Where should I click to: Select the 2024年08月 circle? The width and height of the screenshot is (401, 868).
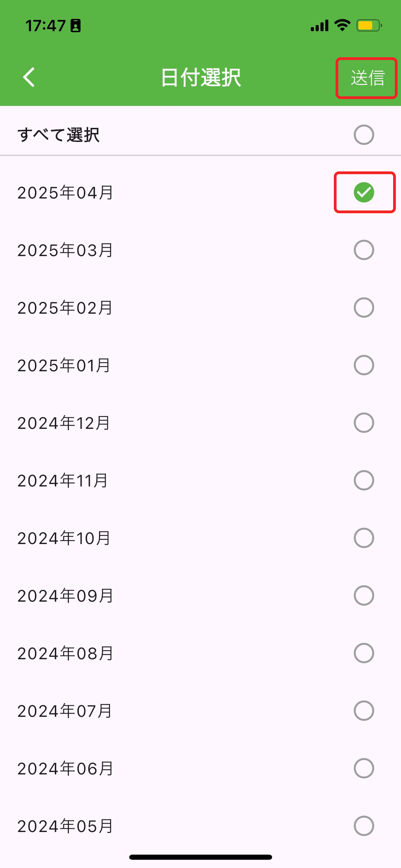[364, 653]
